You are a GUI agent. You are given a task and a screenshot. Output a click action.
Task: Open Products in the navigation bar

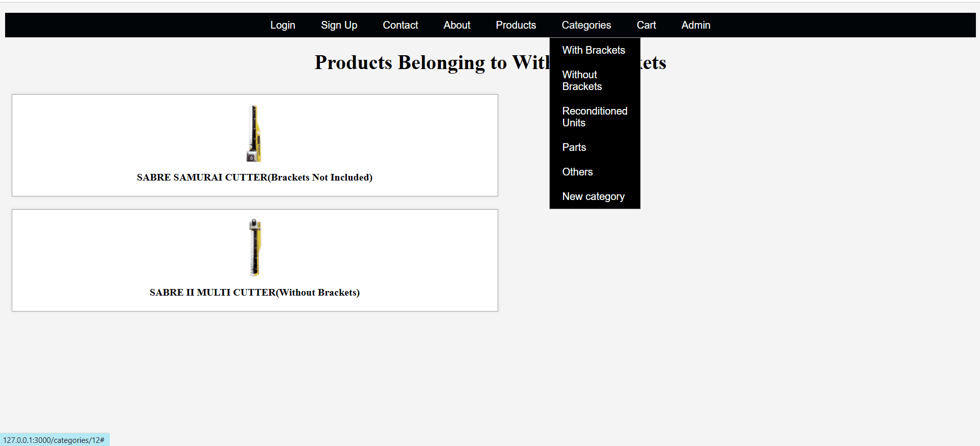click(516, 25)
